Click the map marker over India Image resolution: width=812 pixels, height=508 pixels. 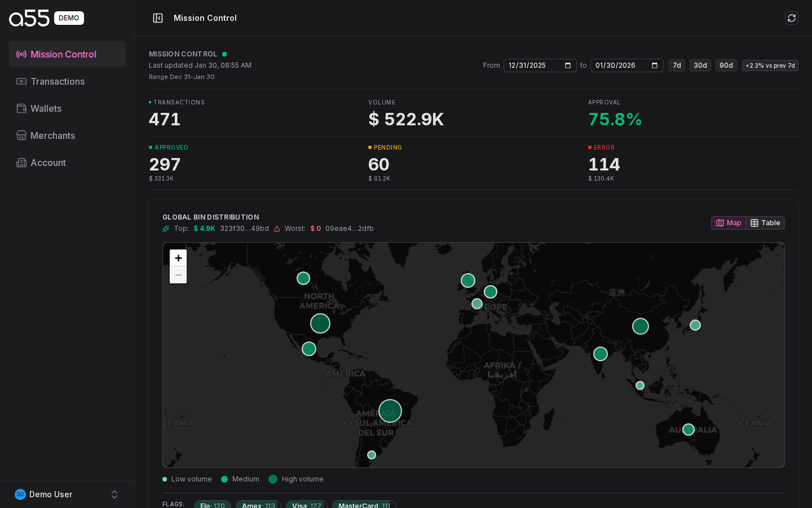click(x=601, y=354)
